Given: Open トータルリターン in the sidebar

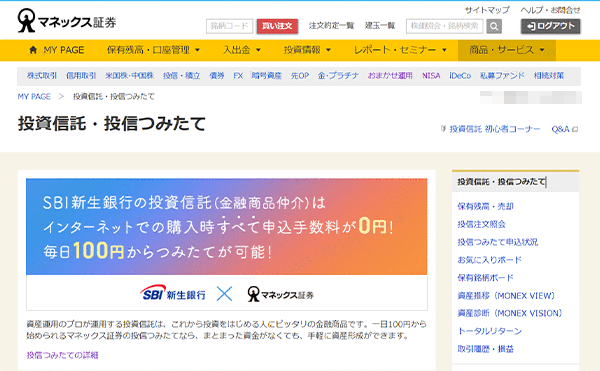Looking at the screenshot, I should 490,331.
